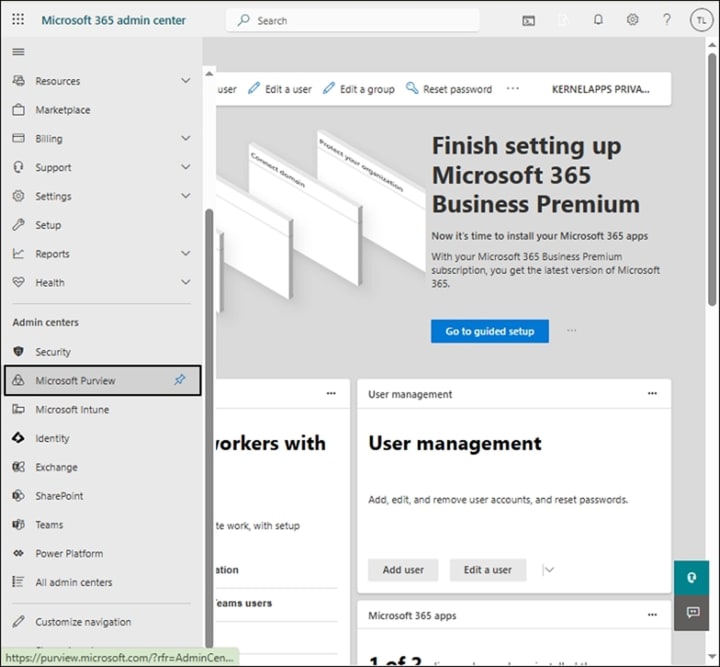This screenshot has width=720, height=667.
Task: Click the SharePoint admin center icon
Action: 18,496
